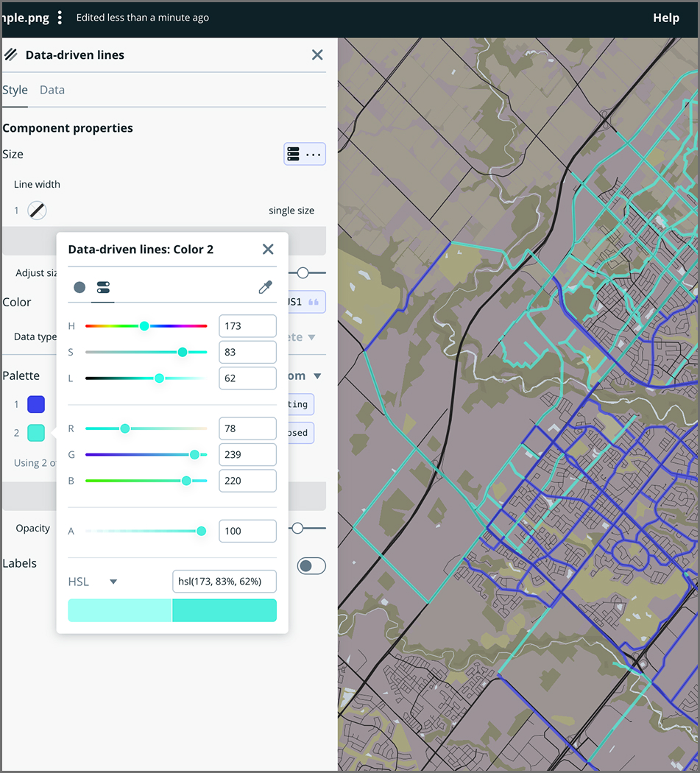Switch to the Data tab

[x=52, y=90]
